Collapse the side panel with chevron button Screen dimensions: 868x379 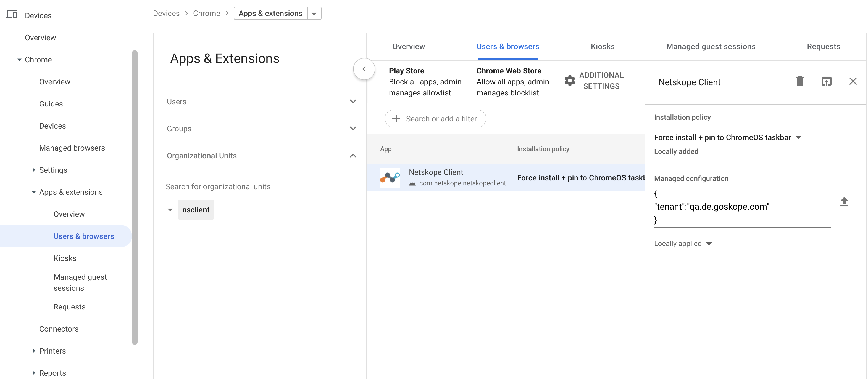pyautogui.click(x=364, y=69)
